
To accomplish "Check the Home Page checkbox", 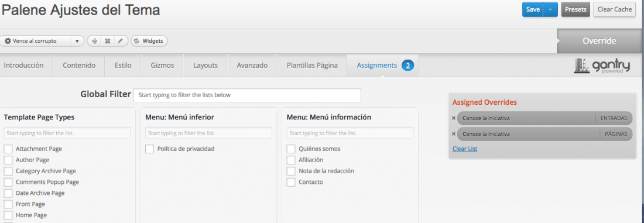I will [8, 215].
